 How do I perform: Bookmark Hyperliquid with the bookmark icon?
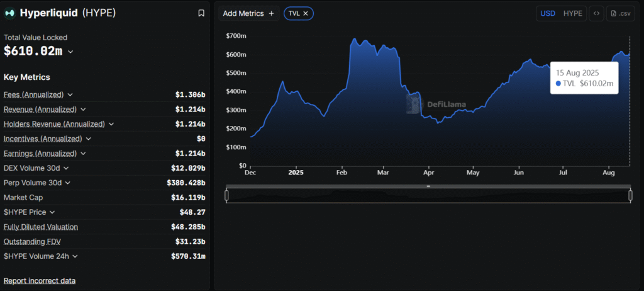tap(201, 13)
